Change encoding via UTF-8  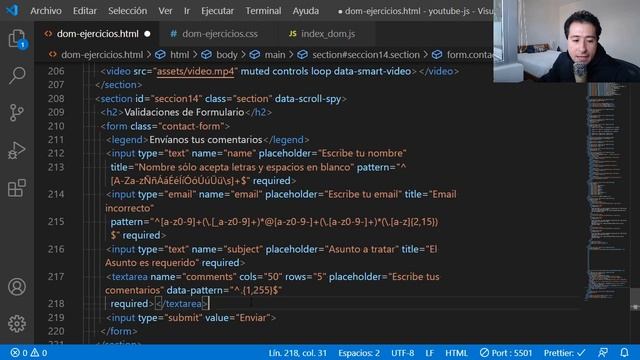click(x=402, y=353)
